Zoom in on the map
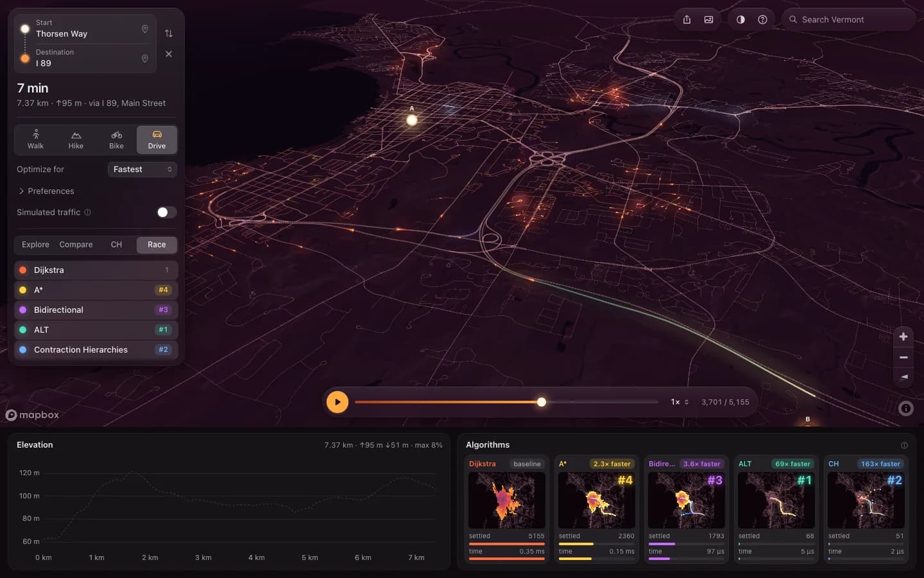Image resolution: width=924 pixels, height=578 pixels. [903, 337]
